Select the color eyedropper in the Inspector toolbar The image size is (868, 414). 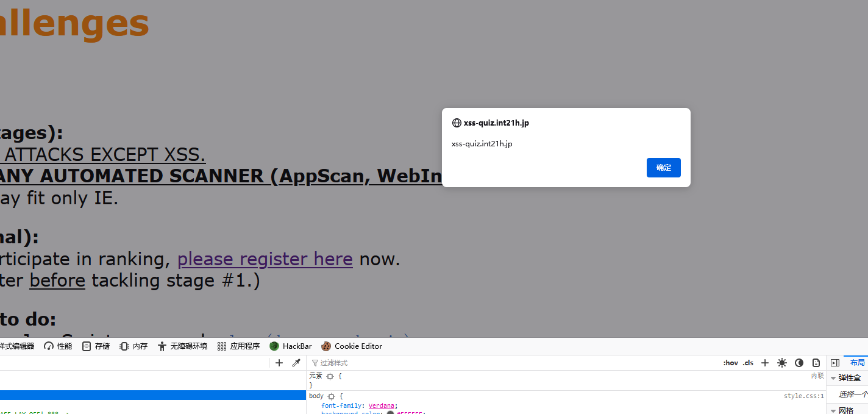click(x=296, y=363)
